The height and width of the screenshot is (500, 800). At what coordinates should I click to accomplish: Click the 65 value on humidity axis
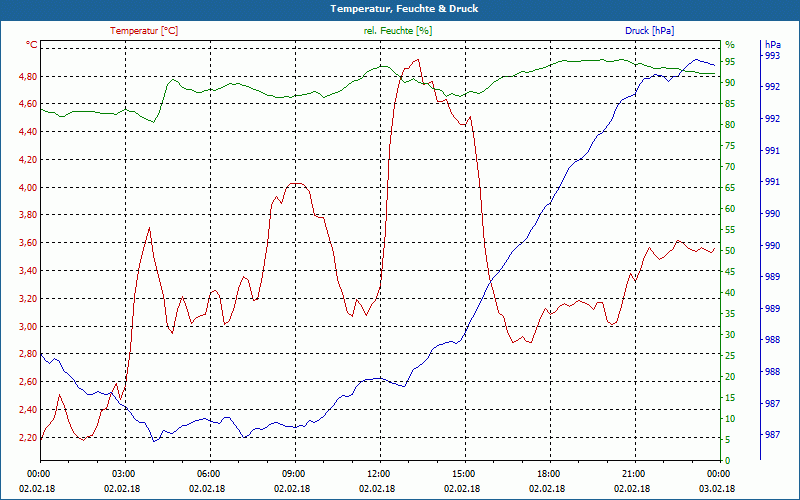tap(730, 188)
